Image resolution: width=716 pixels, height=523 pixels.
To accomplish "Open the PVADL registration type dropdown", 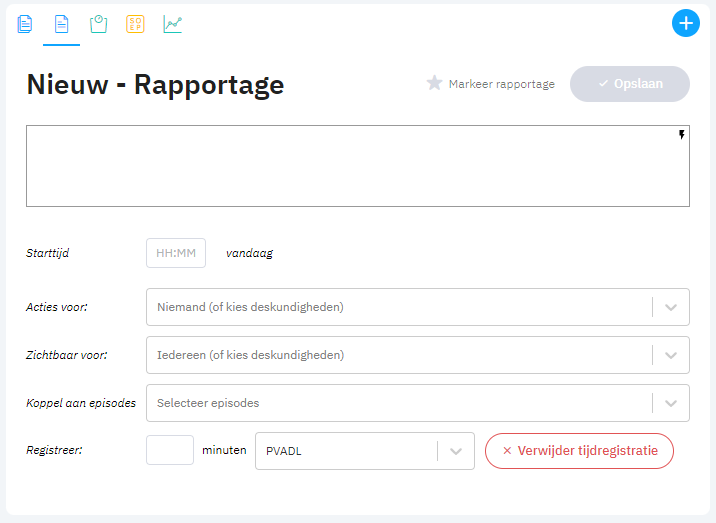I will (x=365, y=451).
